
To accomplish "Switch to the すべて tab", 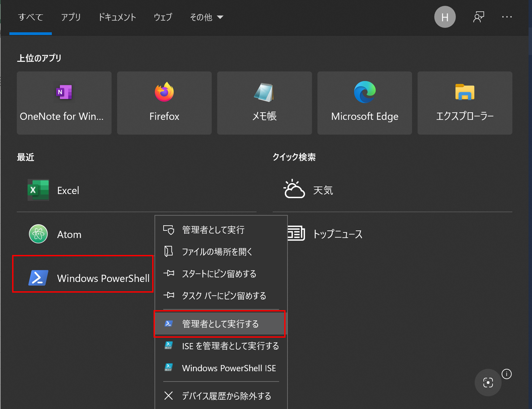I will pos(31,17).
